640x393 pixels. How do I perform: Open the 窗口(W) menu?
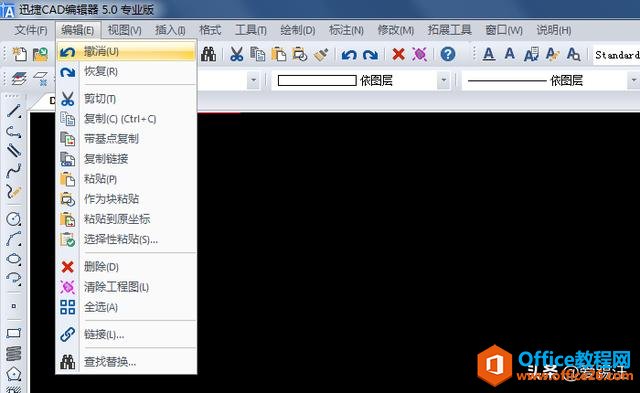click(504, 30)
